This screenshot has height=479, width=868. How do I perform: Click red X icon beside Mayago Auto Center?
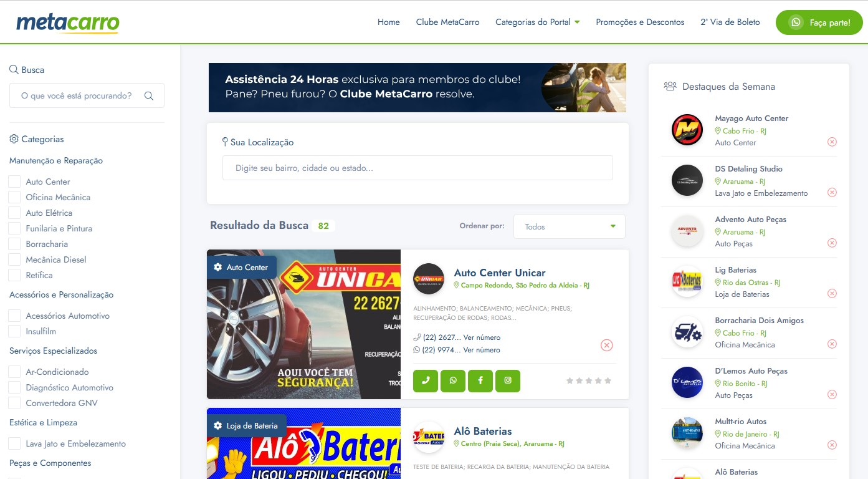pyautogui.click(x=832, y=142)
